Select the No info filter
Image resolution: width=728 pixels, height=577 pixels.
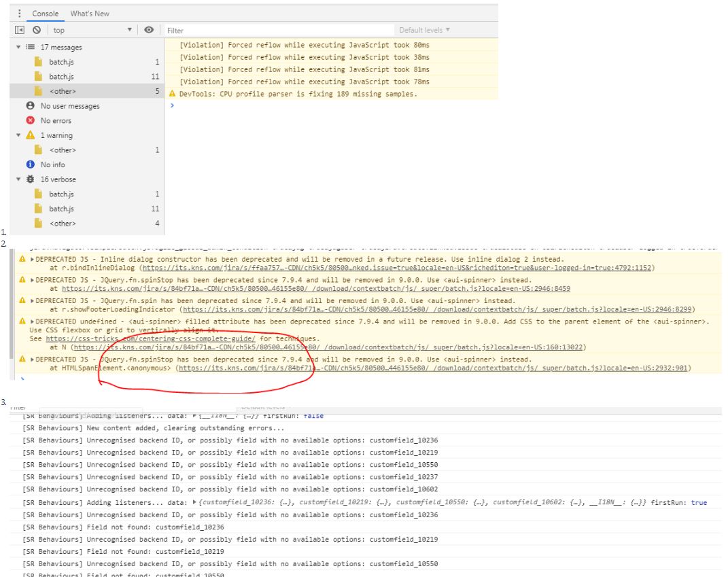click(x=52, y=164)
